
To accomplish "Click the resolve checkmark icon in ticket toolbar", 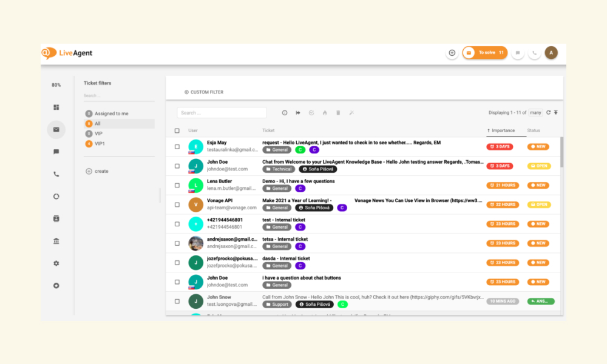I will [311, 113].
